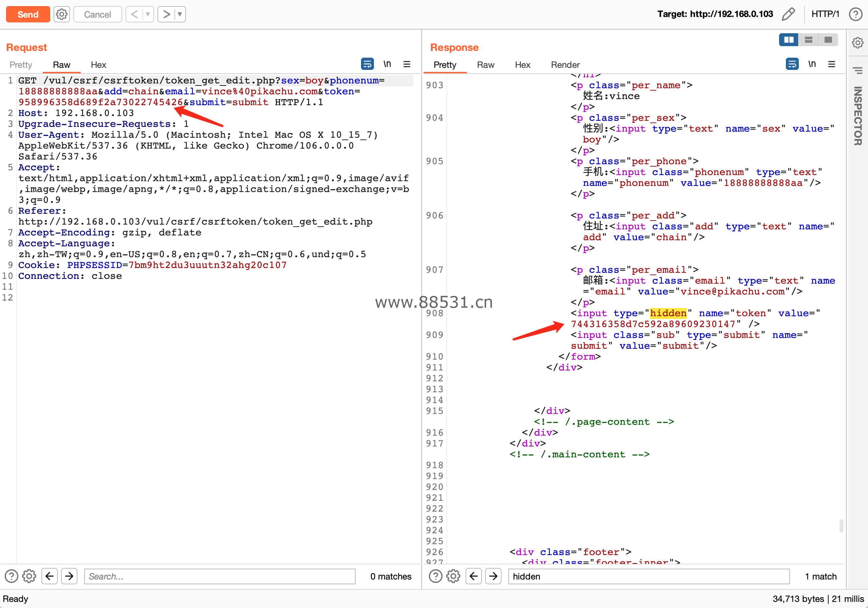Toggle word wrap in Response panel

pos(792,64)
